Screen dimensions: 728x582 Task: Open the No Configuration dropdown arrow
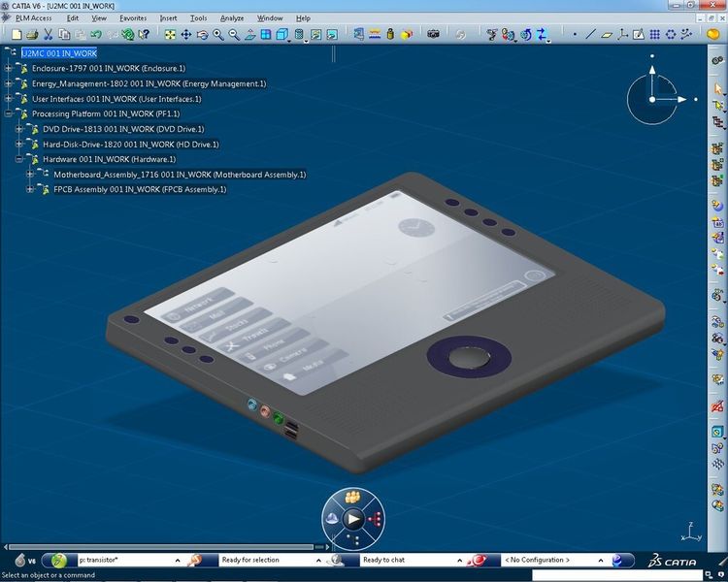click(601, 561)
